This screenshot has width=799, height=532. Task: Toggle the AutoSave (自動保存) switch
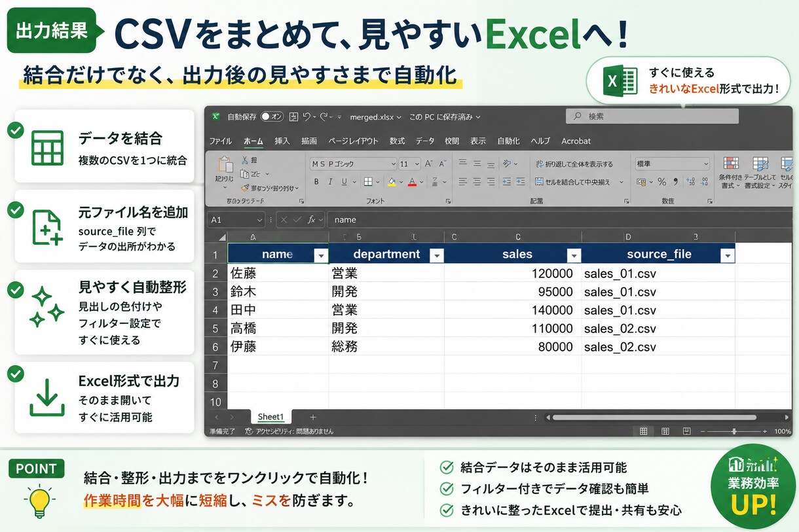[272, 116]
